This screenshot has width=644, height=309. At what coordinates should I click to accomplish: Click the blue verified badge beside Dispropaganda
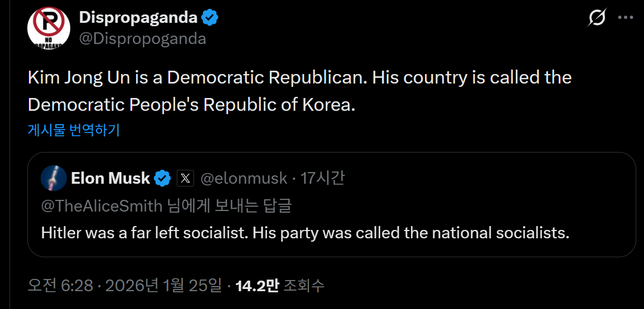(210, 18)
